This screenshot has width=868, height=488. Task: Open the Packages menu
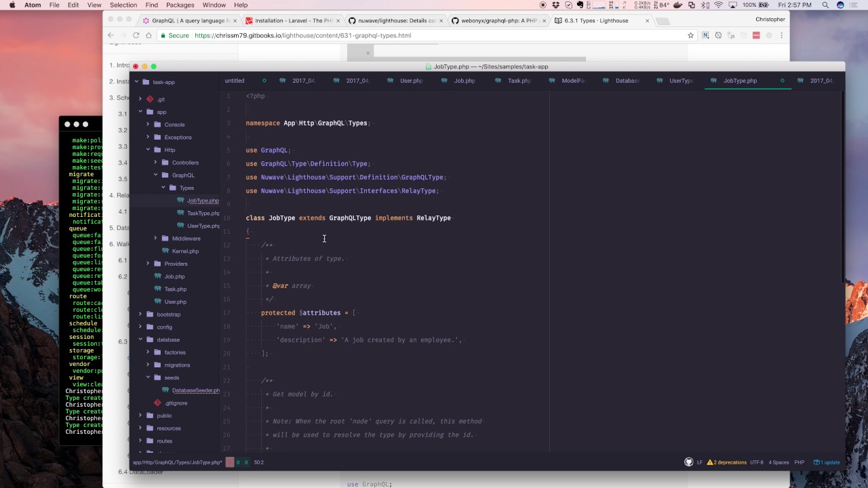click(180, 5)
